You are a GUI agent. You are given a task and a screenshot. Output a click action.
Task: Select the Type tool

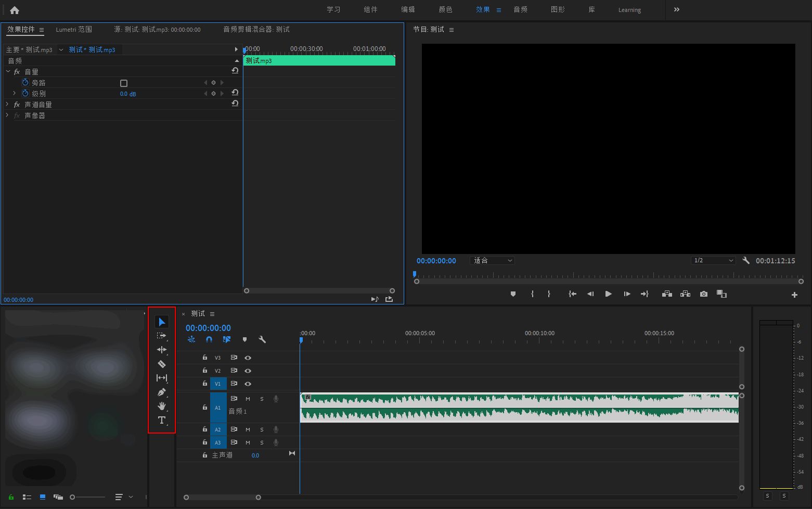pos(162,420)
